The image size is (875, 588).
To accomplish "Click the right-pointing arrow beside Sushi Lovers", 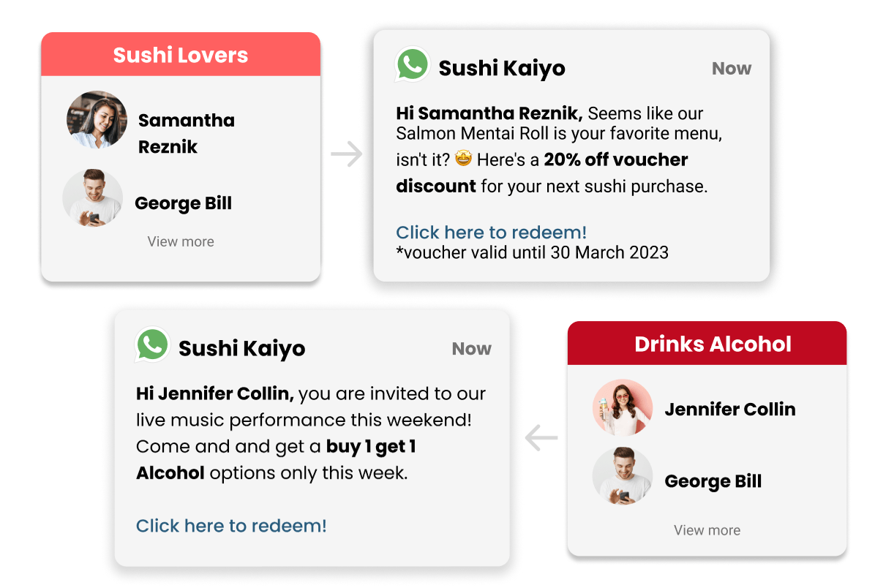I will click(x=347, y=154).
